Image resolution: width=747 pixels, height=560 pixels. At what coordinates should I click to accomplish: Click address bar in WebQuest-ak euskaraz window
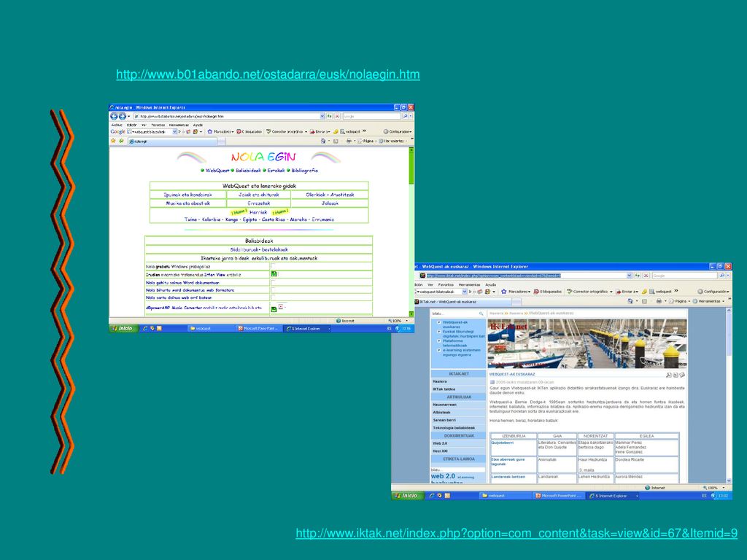coord(525,276)
